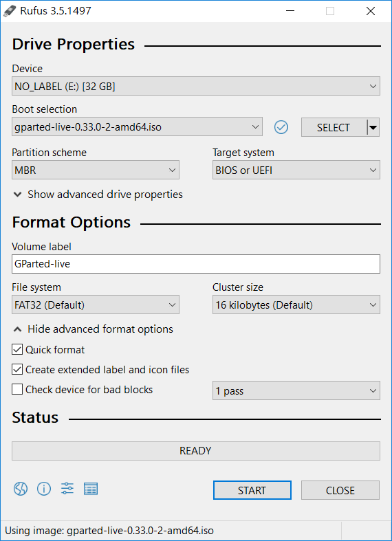Uncheck the Quick format checkbox
The image size is (392, 541).
[17, 349]
